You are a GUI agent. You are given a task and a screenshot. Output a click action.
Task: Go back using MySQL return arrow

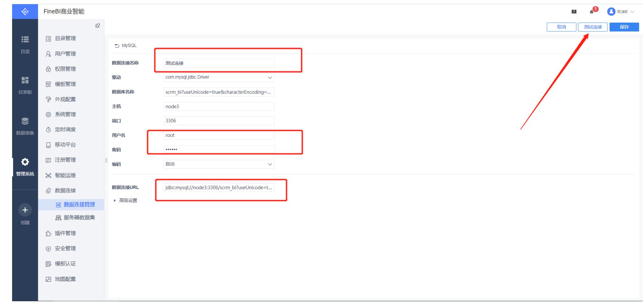[117, 46]
